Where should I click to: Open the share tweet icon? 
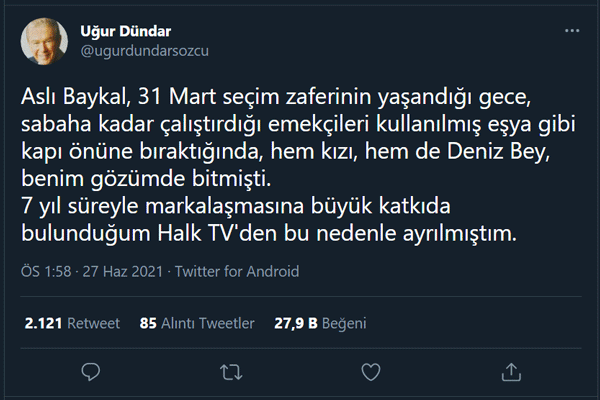click(510, 372)
